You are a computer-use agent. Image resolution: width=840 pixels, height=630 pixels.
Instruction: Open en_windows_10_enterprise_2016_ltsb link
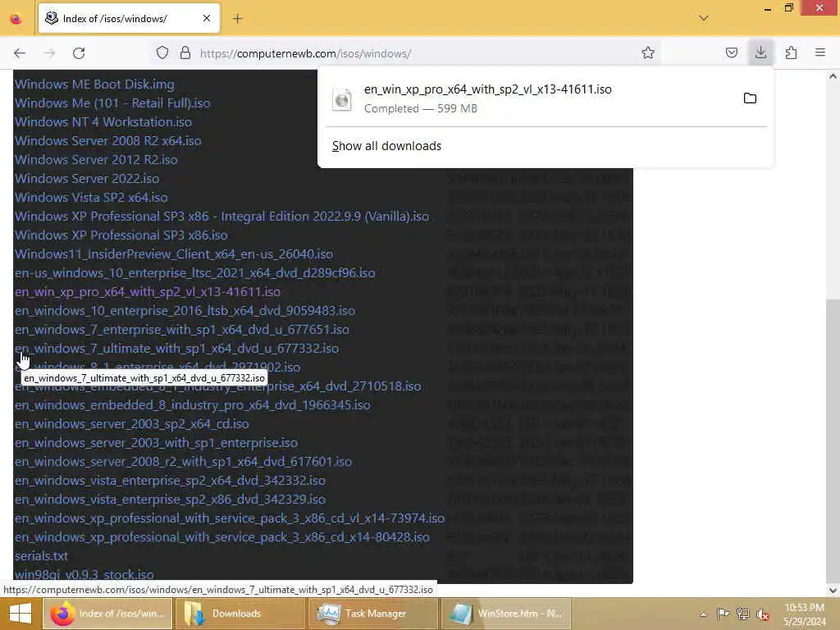tap(185, 311)
